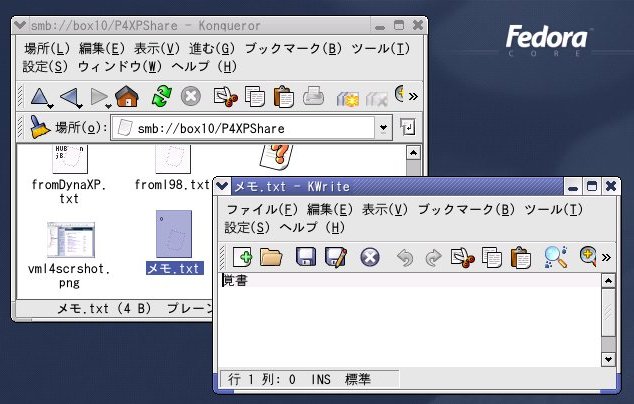Viewport: 634px width, 404px height.
Task: Open the Home folder icon in Konqueror
Action: (x=127, y=96)
